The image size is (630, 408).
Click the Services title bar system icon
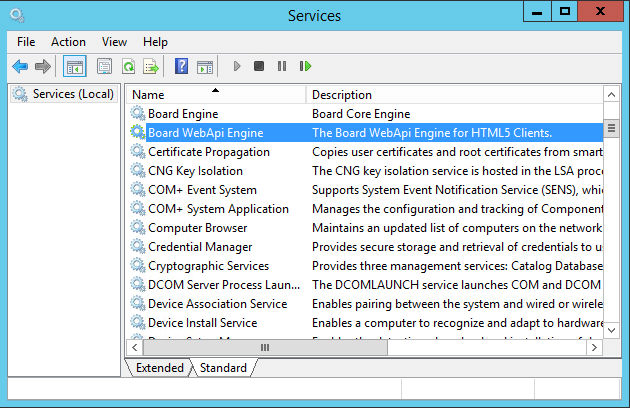17,15
